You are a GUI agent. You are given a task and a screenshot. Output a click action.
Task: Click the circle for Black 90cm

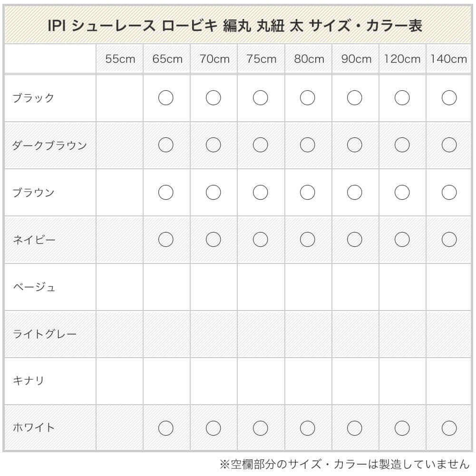point(355,98)
